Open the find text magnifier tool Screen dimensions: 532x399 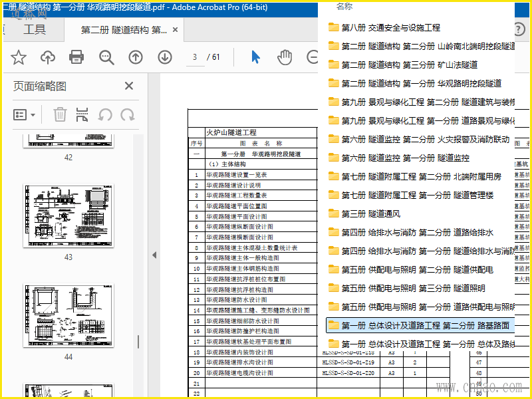(106, 57)
